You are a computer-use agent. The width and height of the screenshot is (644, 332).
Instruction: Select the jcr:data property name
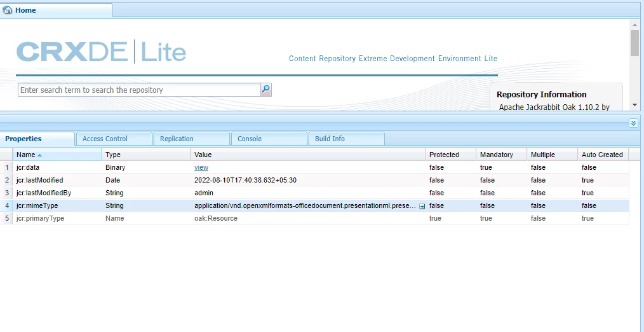(28, 167)
